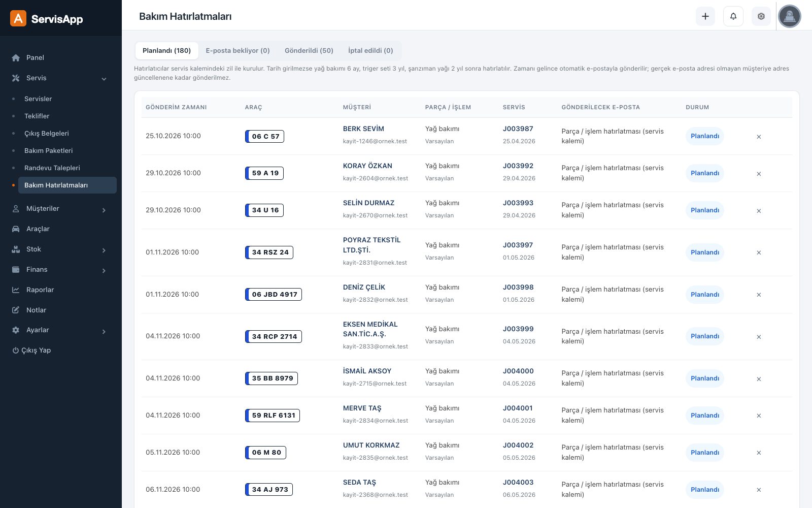Click the ServisApp logo icon
The image size is (812, 508).
pyautogui.click(x=18, y=18)
